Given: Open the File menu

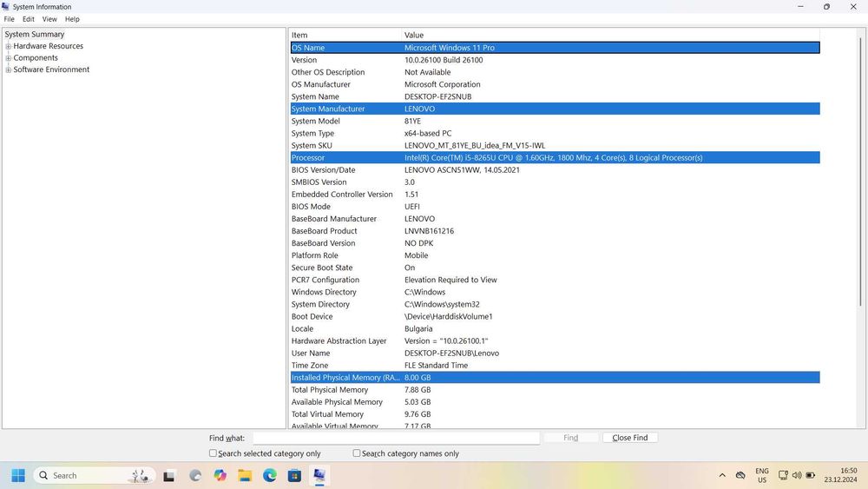Looking at the screenshot, I should click(x=10, y=19).
